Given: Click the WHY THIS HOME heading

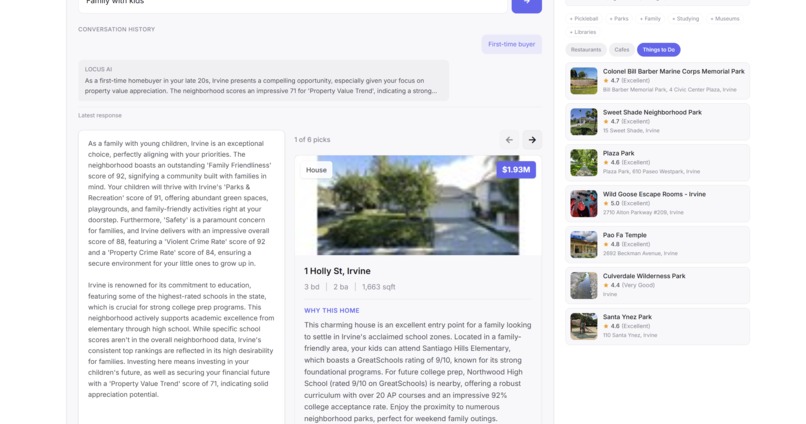Looking at the screenshot, I should click(332, 310).
